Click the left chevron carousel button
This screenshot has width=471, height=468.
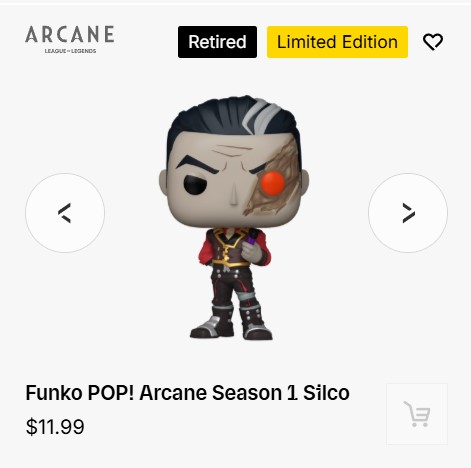pyautogui.click(x=65, y=213)
